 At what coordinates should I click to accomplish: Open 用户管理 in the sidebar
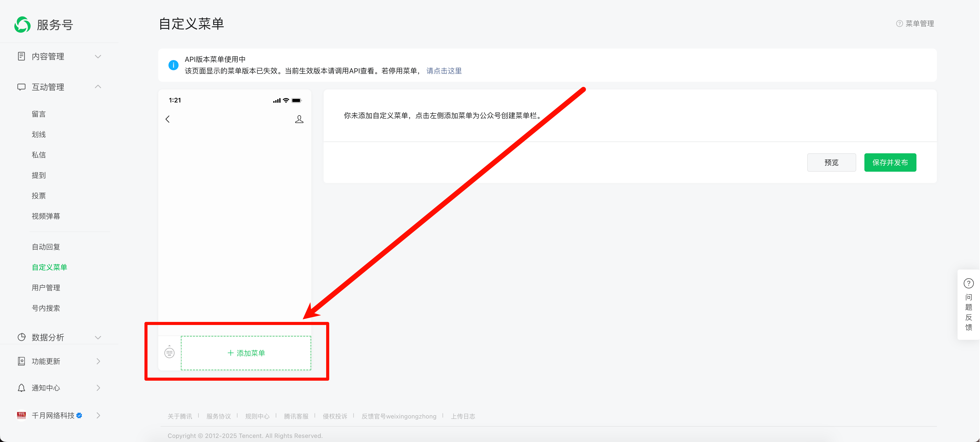coord(46,288)
